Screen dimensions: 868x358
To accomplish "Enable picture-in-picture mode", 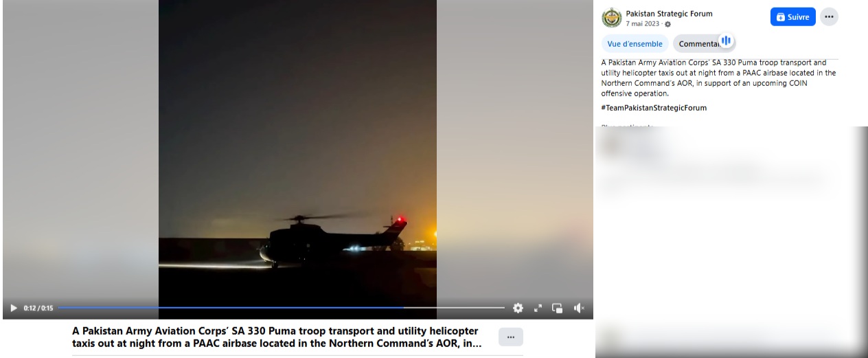I will pyautogui.click(x=558, y=308).
